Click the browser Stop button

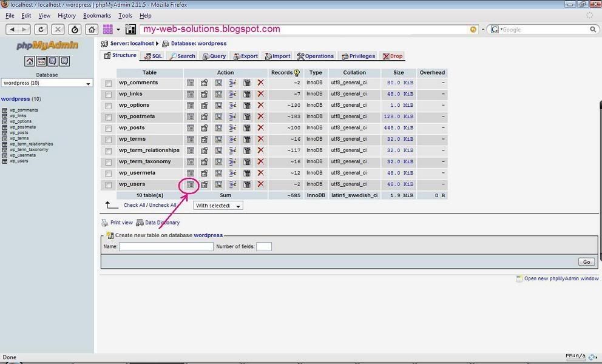point(58,29)
